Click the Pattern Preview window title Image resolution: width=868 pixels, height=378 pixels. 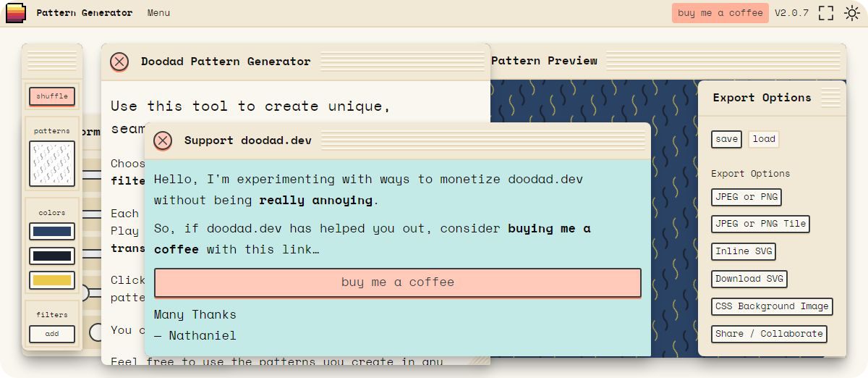coord(544,61)
